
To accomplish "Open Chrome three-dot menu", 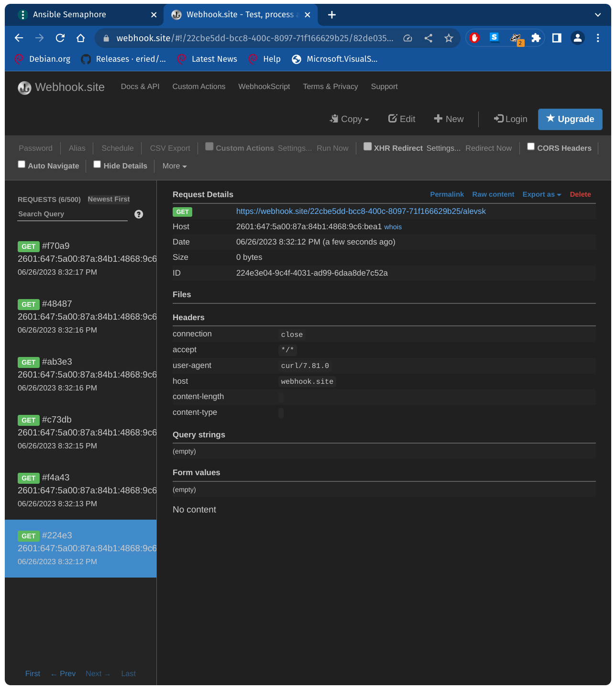I will click(598, 38).
